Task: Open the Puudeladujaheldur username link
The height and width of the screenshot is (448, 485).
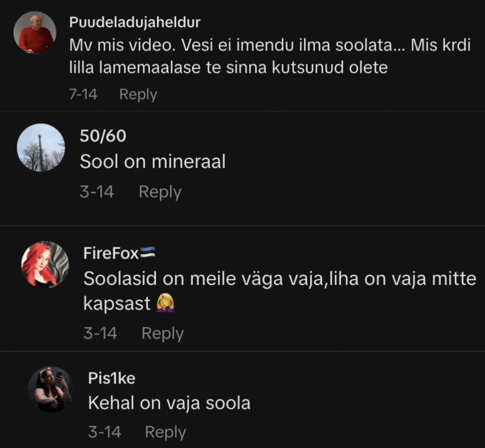Action: (x=135, y=23)
